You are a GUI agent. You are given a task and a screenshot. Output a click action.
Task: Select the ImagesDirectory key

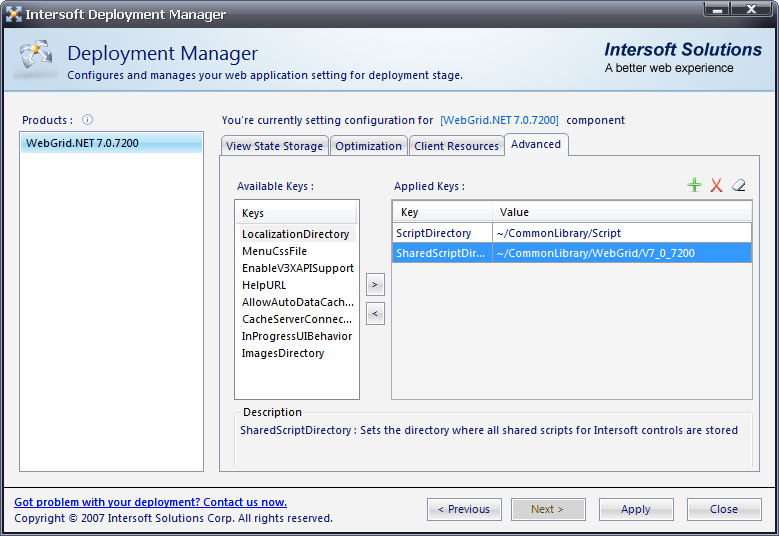297,353
